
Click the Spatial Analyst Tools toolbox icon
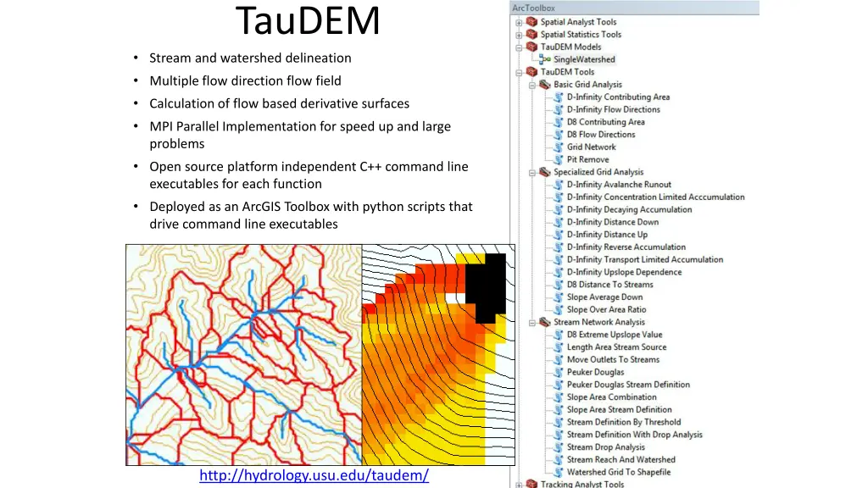click(532, 21)
